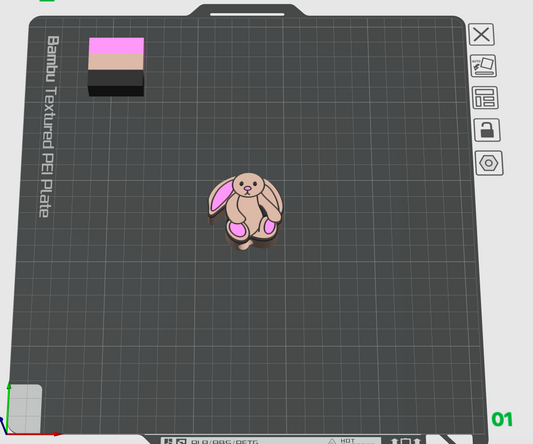
Task: Click the HOT warning triangle icon
Action: [332, 441]
